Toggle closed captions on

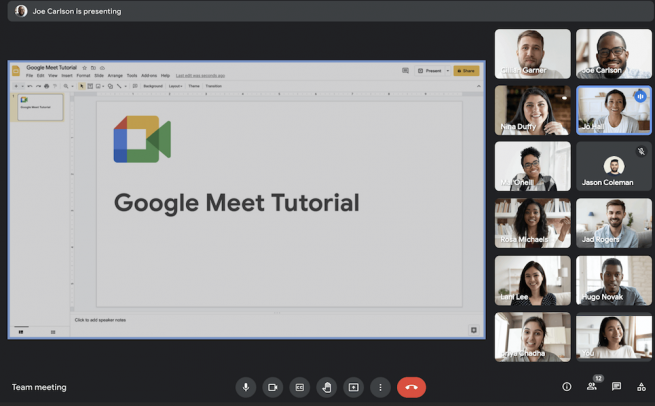[299, 387]
